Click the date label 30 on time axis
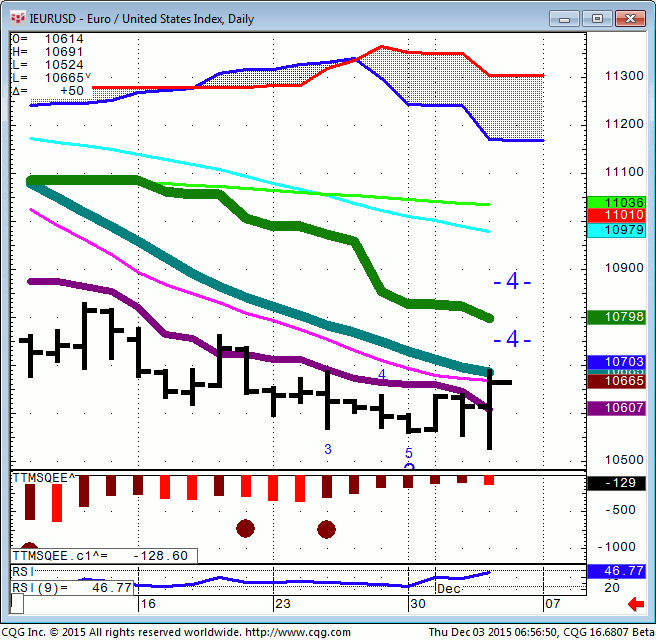The width and height of the screenshot is (656, 640). [418, 604]
